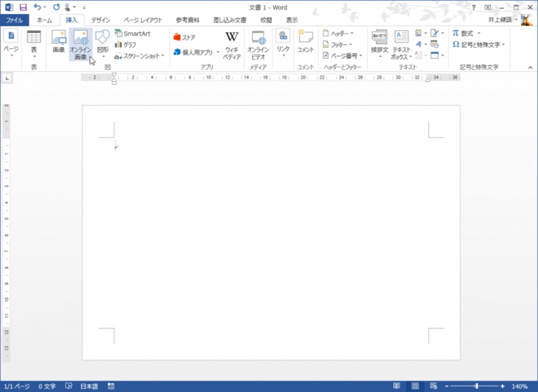538x392 pixels.
Task: Click the 140% zoom level
Action: point(520,386)
